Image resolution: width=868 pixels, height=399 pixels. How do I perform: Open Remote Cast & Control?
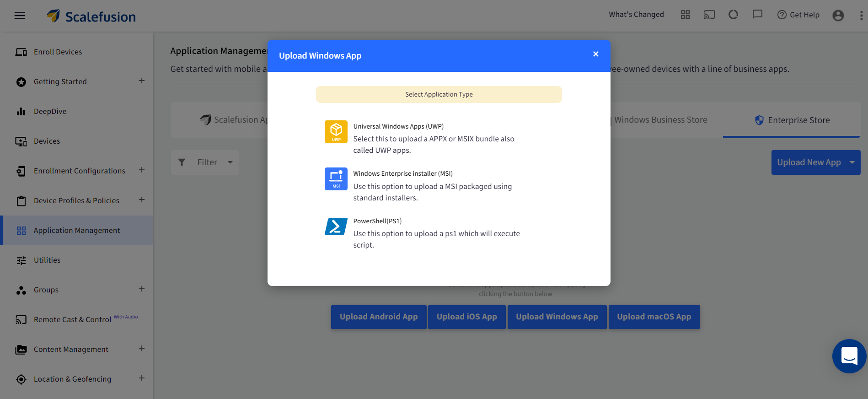point(73,319)
